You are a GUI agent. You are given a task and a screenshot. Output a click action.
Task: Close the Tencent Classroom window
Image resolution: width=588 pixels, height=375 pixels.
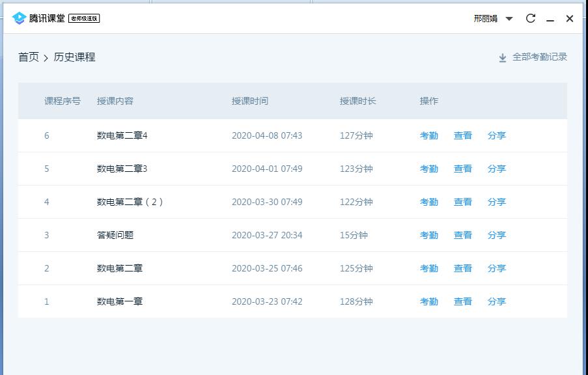(570, 19)
